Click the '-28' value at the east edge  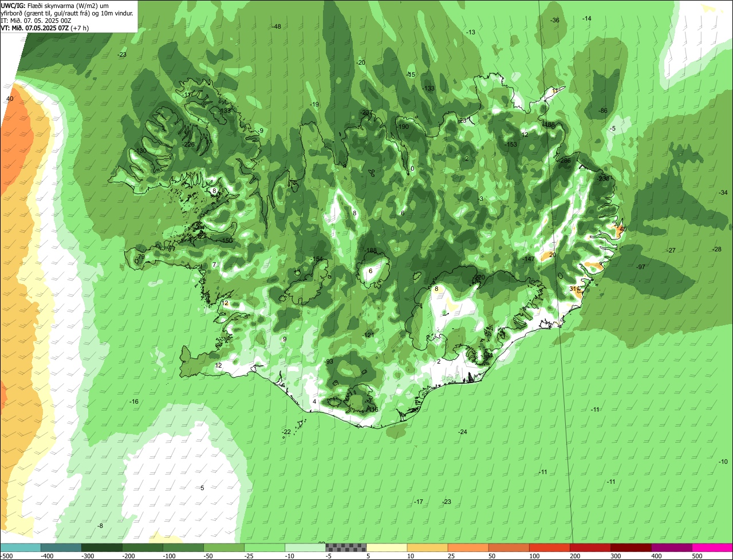[717, 249]
